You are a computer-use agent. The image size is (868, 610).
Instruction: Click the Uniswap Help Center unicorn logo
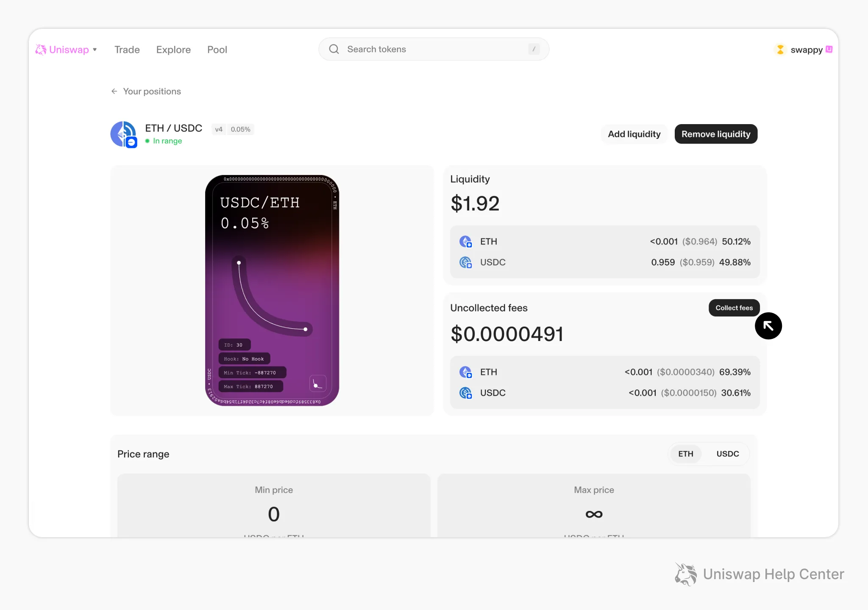(685, 574)
